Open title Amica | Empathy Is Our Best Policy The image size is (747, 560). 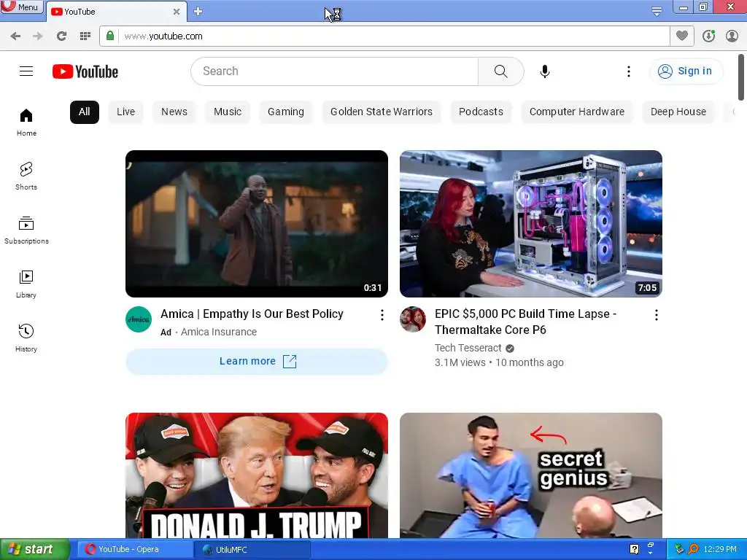(252, 314)
